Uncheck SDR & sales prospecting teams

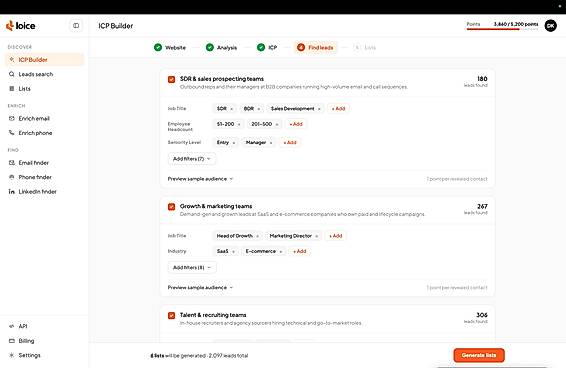pyautogui.click(x=171, y=79)
